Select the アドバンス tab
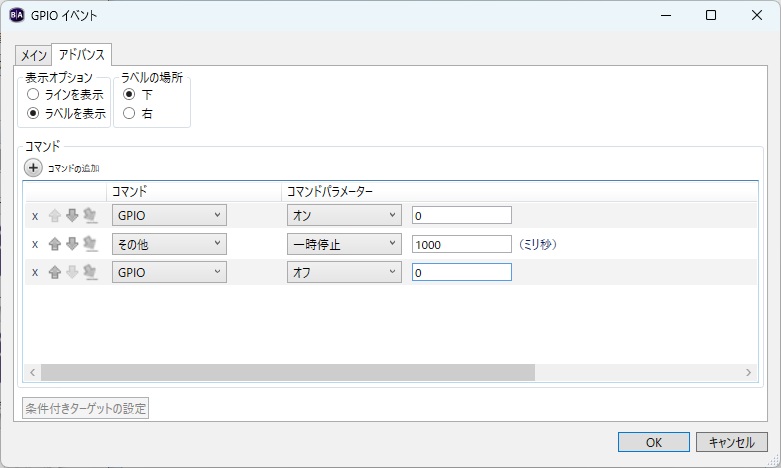 81,54
